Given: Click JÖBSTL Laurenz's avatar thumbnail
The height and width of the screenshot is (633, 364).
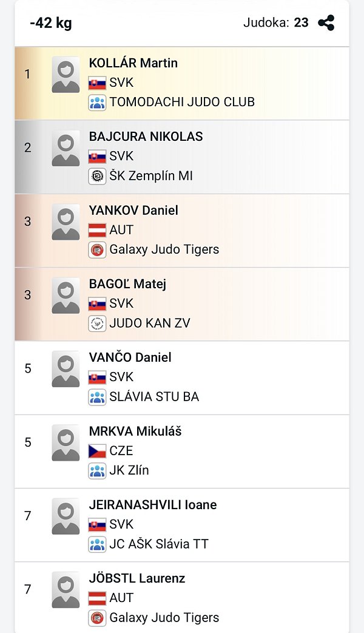Looking at the screenshot, I should point(66,590).
